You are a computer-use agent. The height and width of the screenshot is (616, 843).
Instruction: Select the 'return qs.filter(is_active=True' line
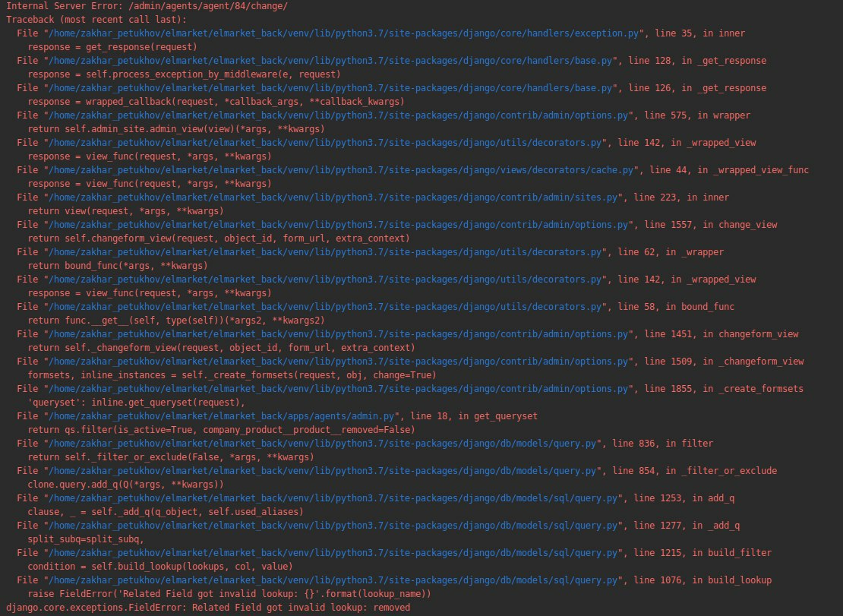pyautogui.click(x=221, y=431)
